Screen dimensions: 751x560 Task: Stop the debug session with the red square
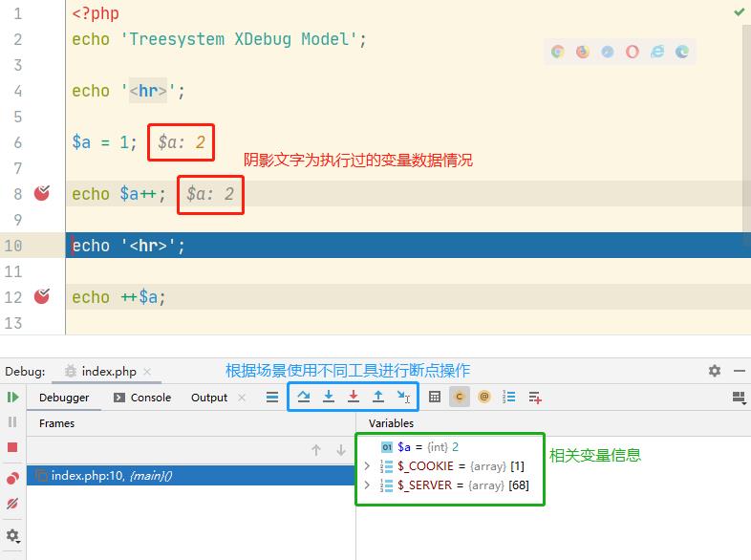[12, 447]
